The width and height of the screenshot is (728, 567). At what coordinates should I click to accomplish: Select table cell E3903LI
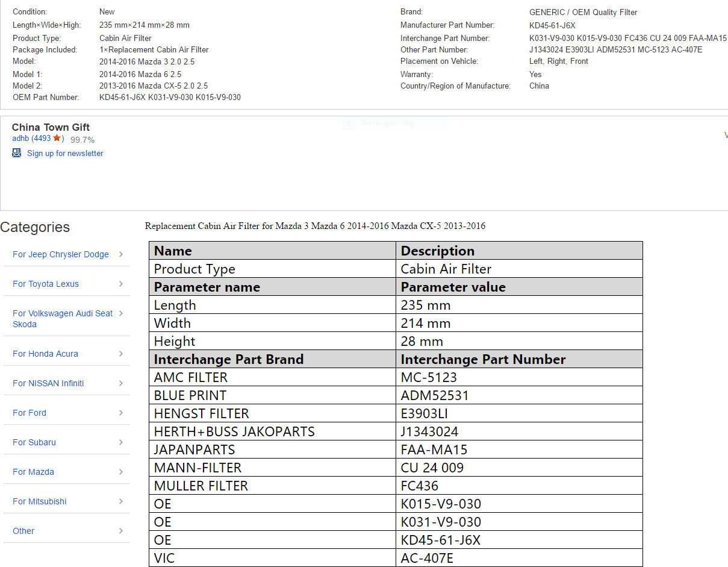[x=519, y=413]
